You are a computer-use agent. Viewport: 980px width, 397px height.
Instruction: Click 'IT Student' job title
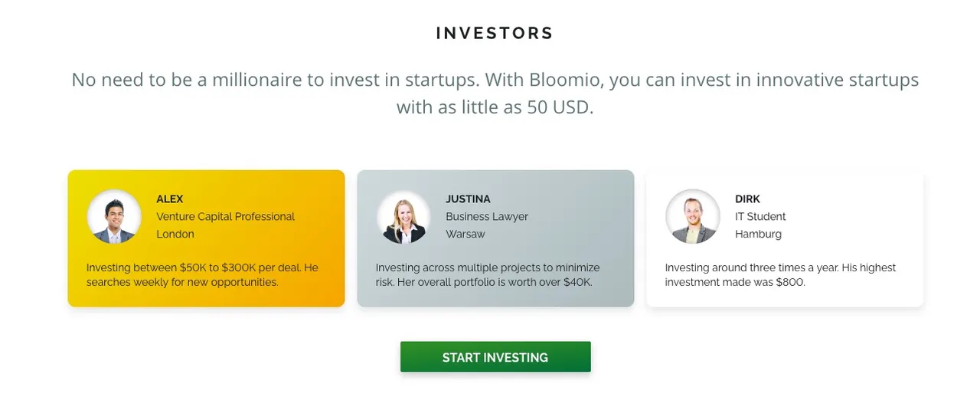tap(761, 217)
